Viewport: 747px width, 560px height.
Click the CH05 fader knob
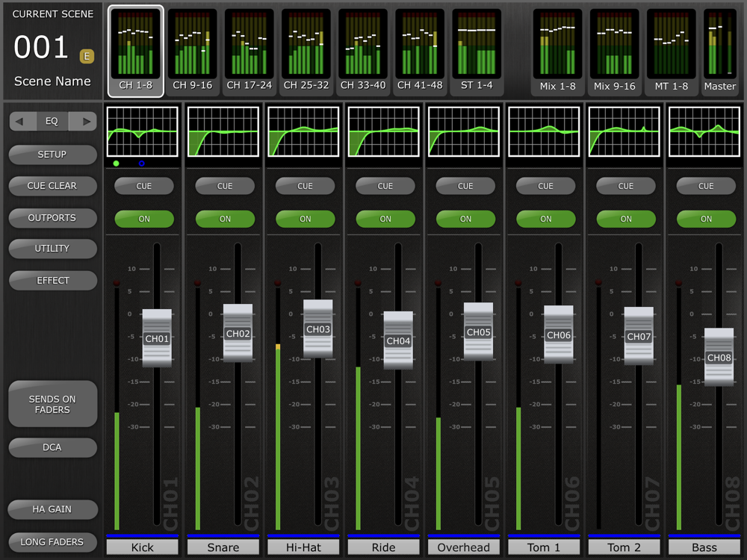tap(478, 332)
